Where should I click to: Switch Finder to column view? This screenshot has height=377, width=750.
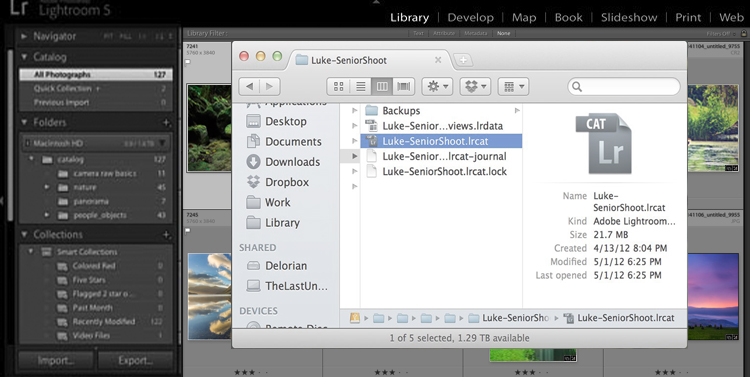click(x=382, y=87)
